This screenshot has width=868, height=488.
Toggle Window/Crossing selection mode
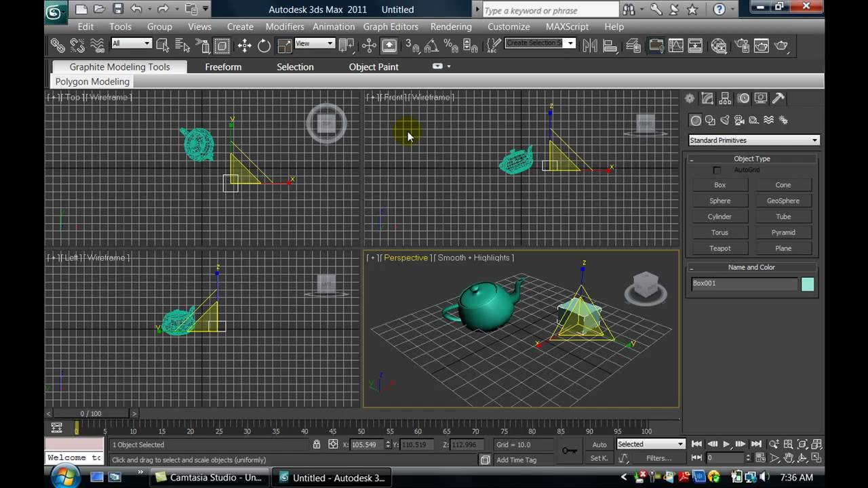coord(222,45)
